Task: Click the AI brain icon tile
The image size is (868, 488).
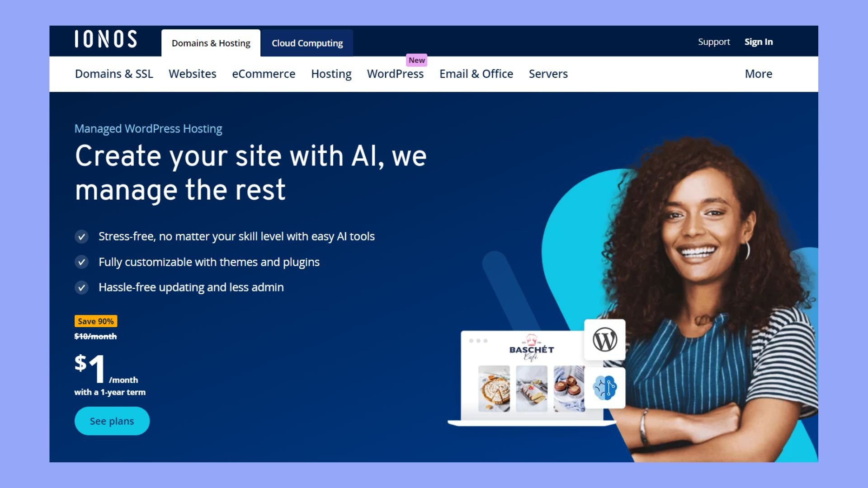Action: pyautogui.click(x=605, y=388)
